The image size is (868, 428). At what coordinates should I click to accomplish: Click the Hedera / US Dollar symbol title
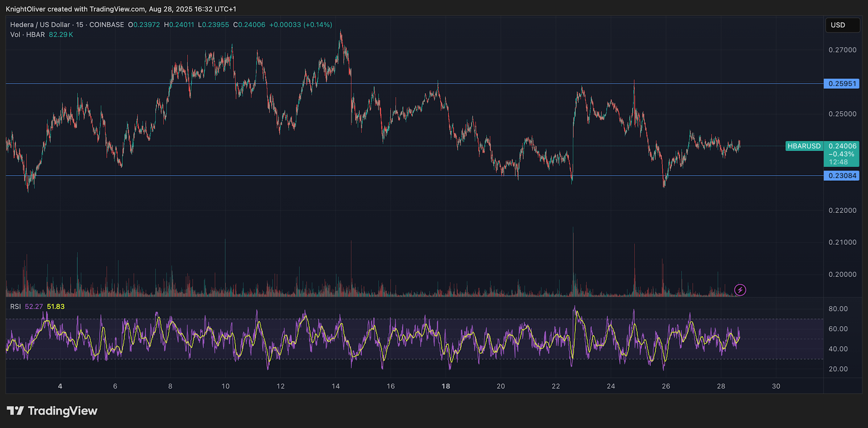[x=40, y=25]
